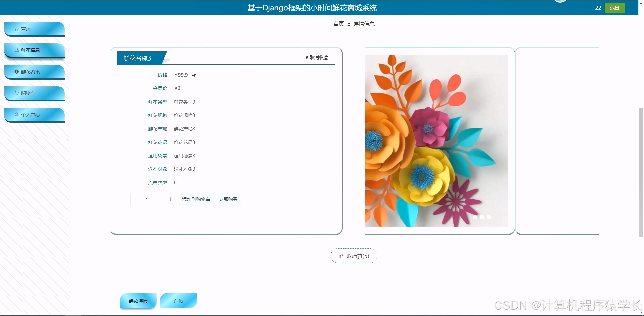Select the first carousel indicator dot

(475, 217)
